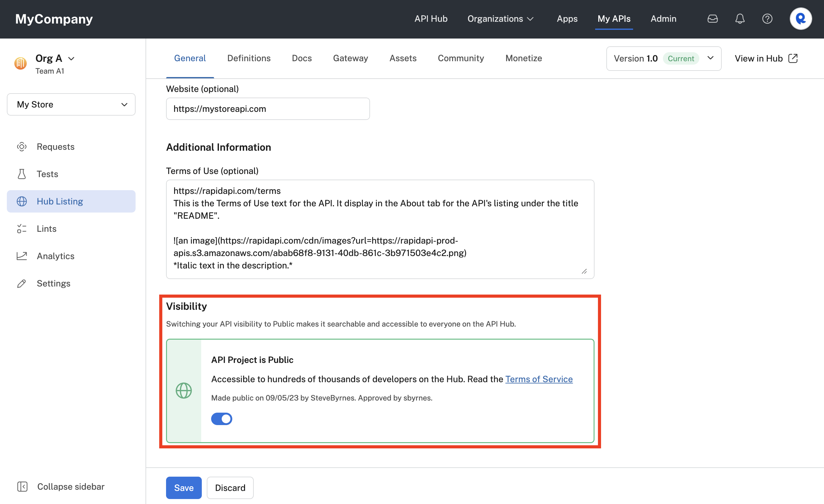Screen dimensions: 824x504
Task: Open Analytics in the sidebar
Action: (x=71, y=256)
